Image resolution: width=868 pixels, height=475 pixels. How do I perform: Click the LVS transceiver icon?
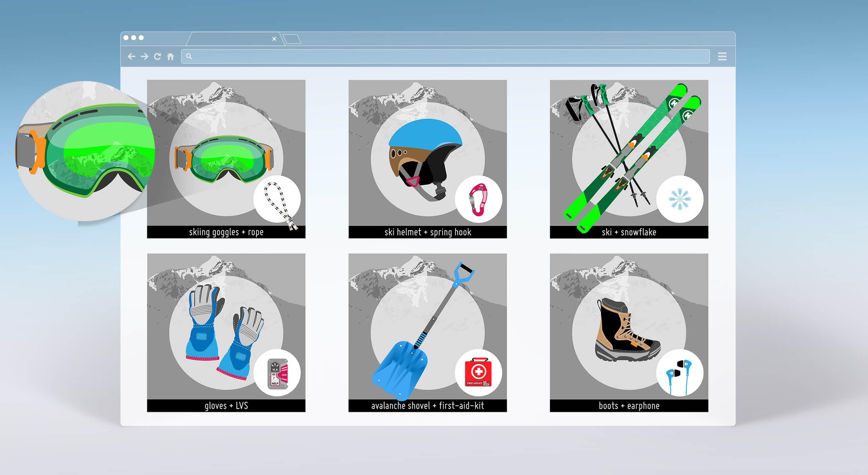277,373
